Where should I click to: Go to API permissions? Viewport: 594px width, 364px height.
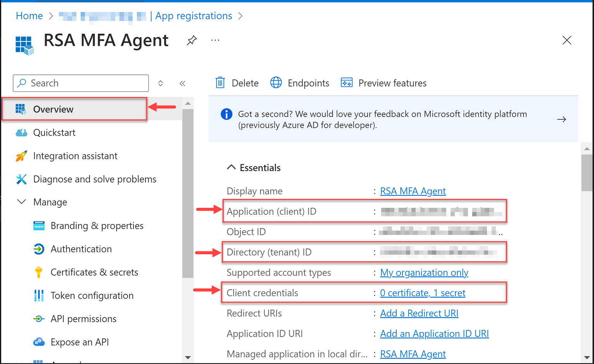pyautogui.click(x=83, y=319)
